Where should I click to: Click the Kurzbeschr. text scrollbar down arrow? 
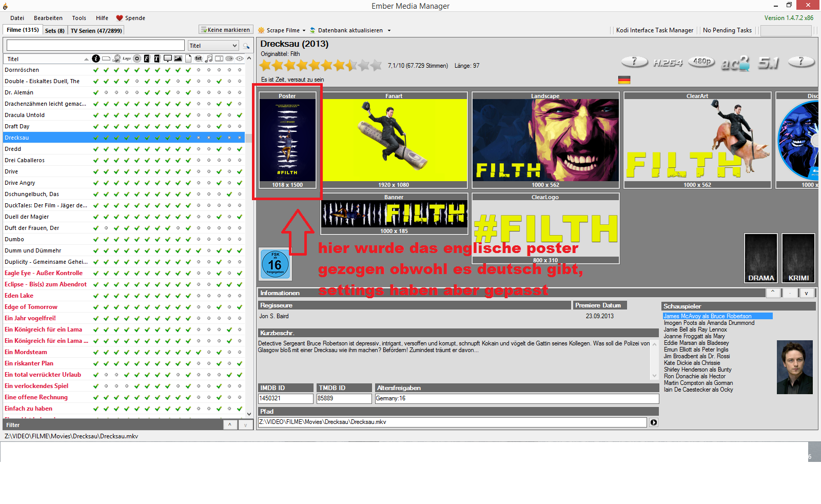click(654, 376)
